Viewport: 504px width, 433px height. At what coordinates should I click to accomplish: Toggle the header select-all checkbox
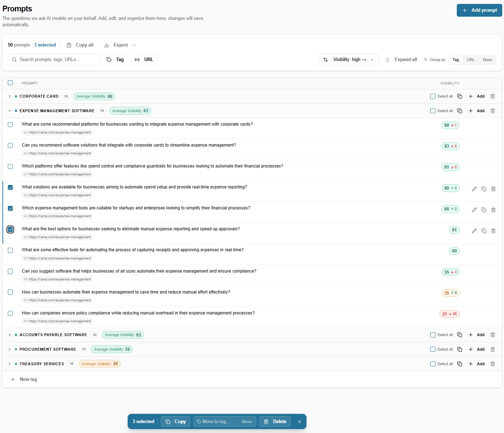pyautogui.click(x=10, y=83)
